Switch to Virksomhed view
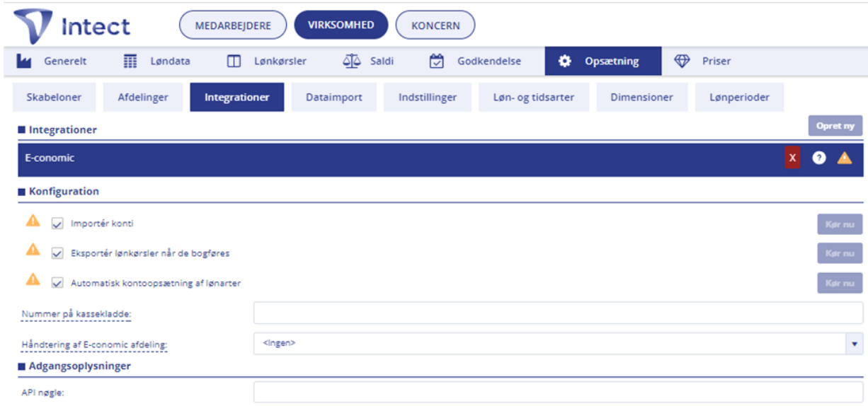Screen dimensions: 868x406 (341, 25)
